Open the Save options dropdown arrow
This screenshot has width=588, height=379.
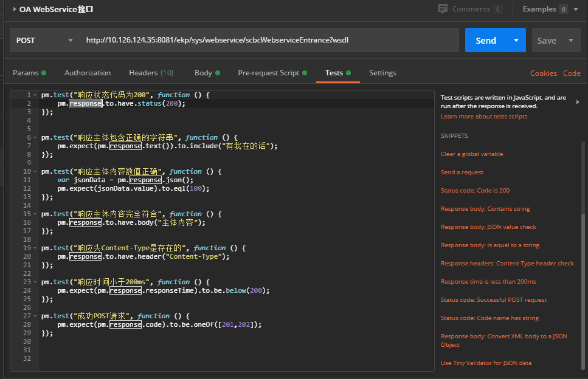(x=571, y=40)
